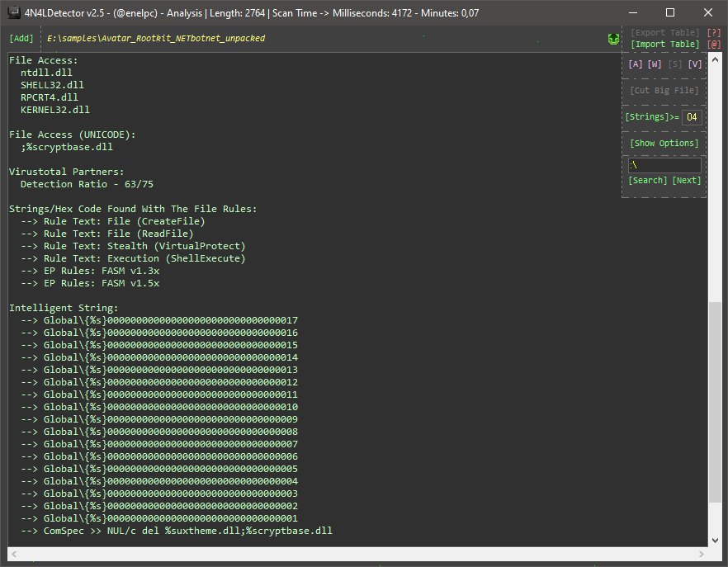Click the [Export Table] button
Image resolution: width=728 pixels, height=567 pixels.
pyautogui.click(x=665, y=32)
